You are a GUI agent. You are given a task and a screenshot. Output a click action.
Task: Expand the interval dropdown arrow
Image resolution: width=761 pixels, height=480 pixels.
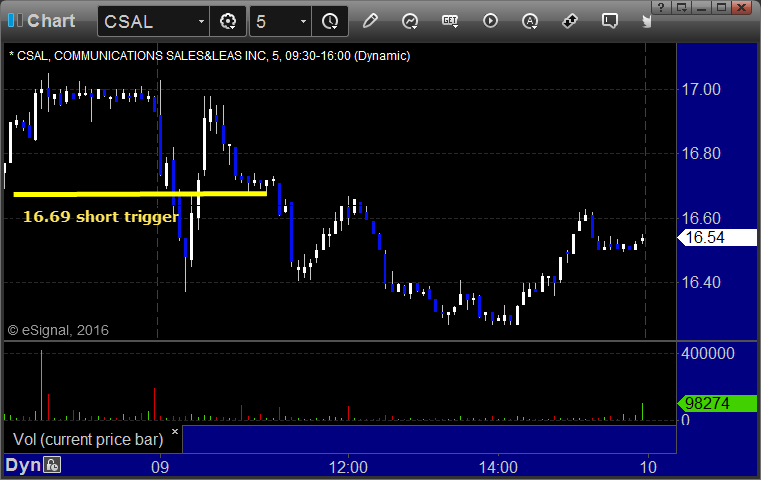click(x=303, y=21)
